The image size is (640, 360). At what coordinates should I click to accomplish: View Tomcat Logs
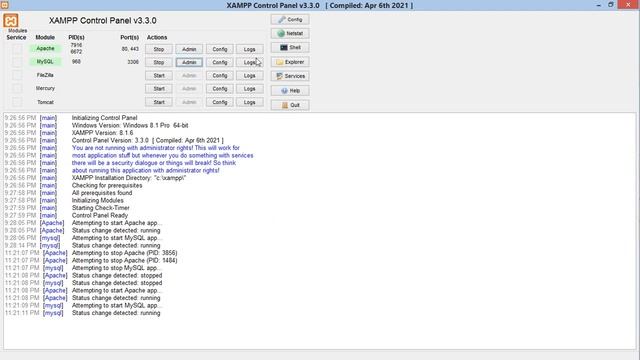click(x=249, y=102)
